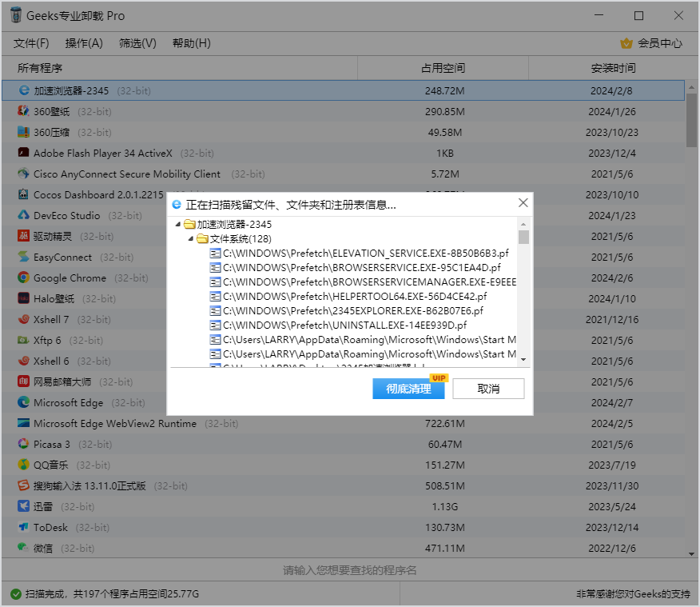Select the Adobe Flash Player 34 ActiveX row
Screen dimensions: 700x607
(x=343, y=153)
